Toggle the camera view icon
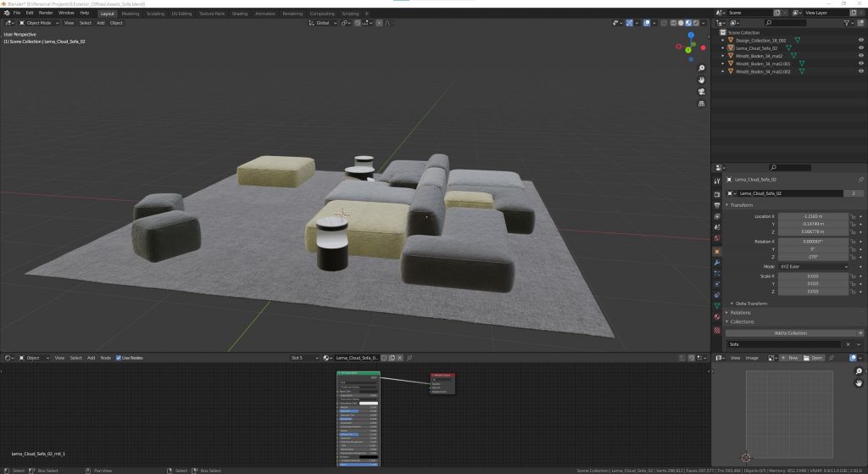Screen dimensions: 868x474 tap(701, 92)
